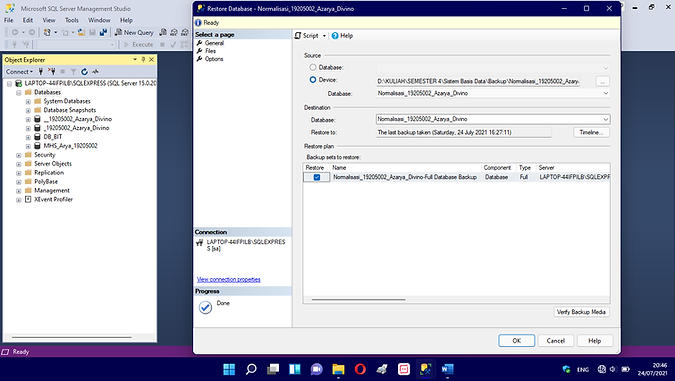Click the Open File folder icon in SSMS toolbar

pyautogui.click(x=81, y=32)
